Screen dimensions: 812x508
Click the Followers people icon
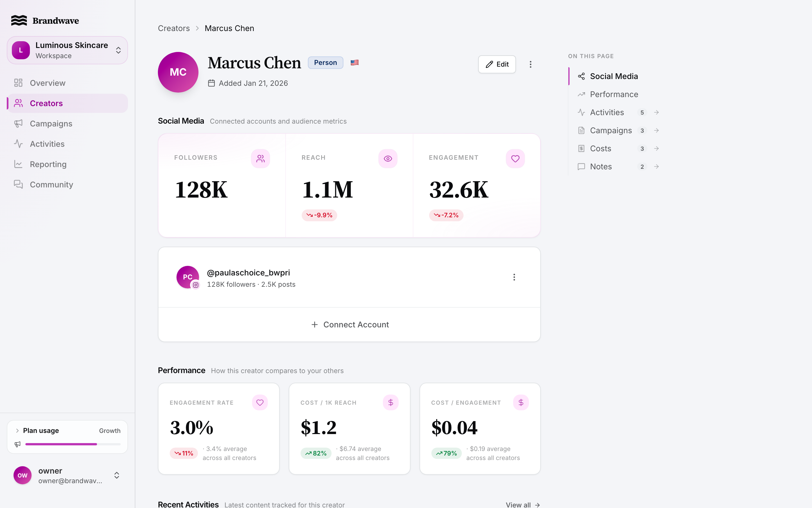(x=261, y=159)
